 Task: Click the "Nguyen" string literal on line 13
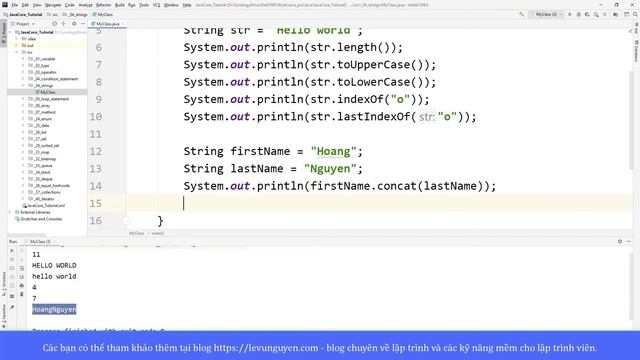coord(330,169)
